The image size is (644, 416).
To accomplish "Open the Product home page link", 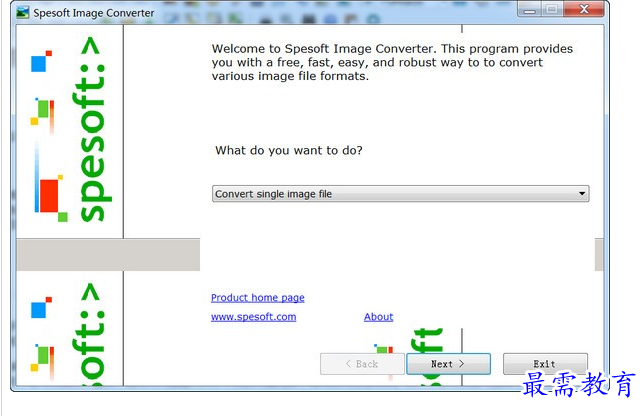I will [x=258, y=298].
